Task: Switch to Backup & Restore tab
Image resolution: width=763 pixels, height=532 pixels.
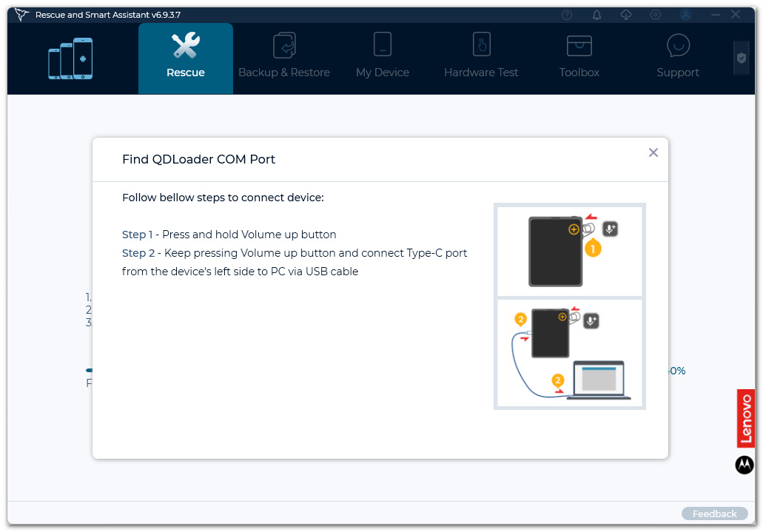Action: 284,58
